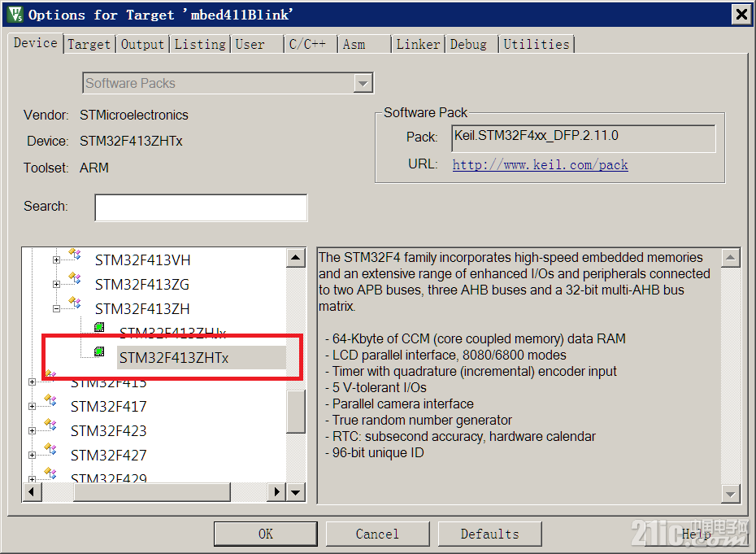Switch to the Device tab
This screenshot has width=756, height=554.
[36, 43]
